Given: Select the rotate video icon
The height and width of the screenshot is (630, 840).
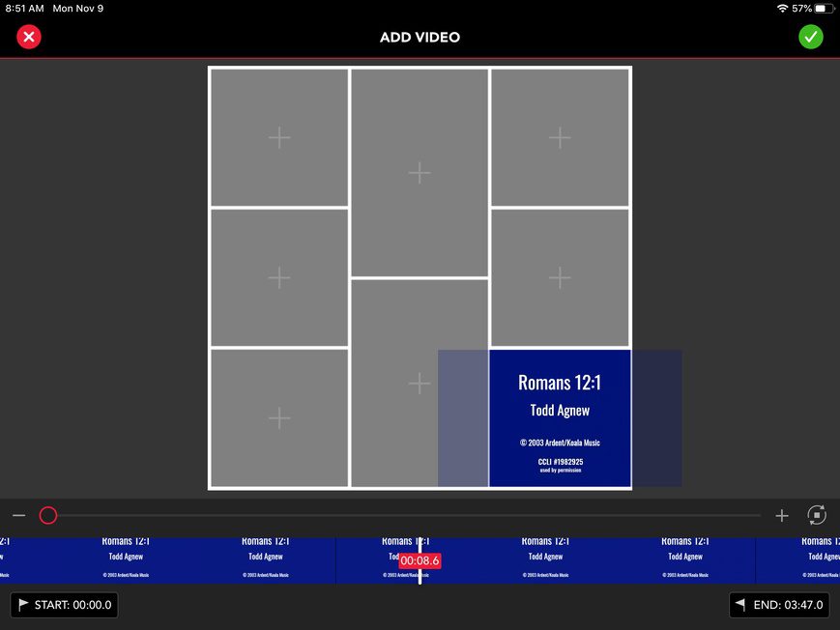Looking at the screenshot, I should 817,515.
